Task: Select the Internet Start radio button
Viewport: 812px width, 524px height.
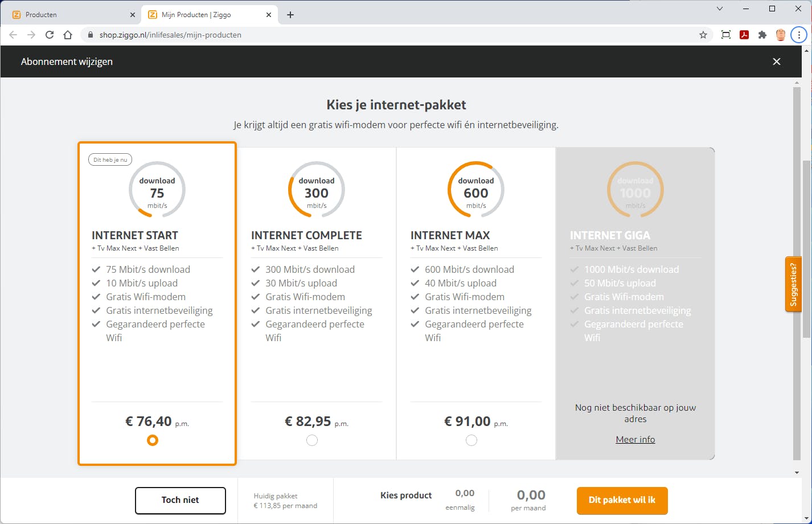Action: [x=152, y=440]
